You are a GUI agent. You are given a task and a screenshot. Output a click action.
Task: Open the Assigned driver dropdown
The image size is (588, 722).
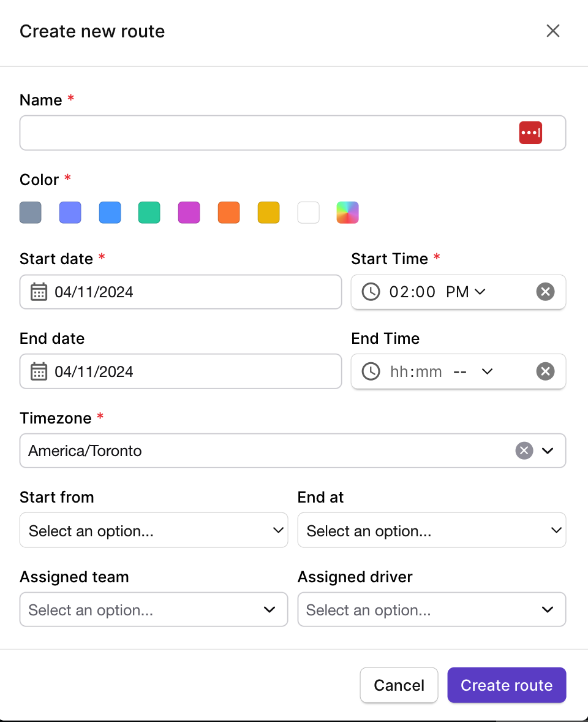[432, 609]
